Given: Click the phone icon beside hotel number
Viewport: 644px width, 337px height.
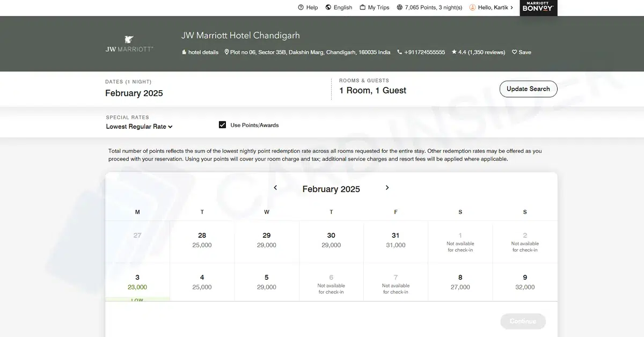Looking at the screenshot, I should tap(399, 52).
